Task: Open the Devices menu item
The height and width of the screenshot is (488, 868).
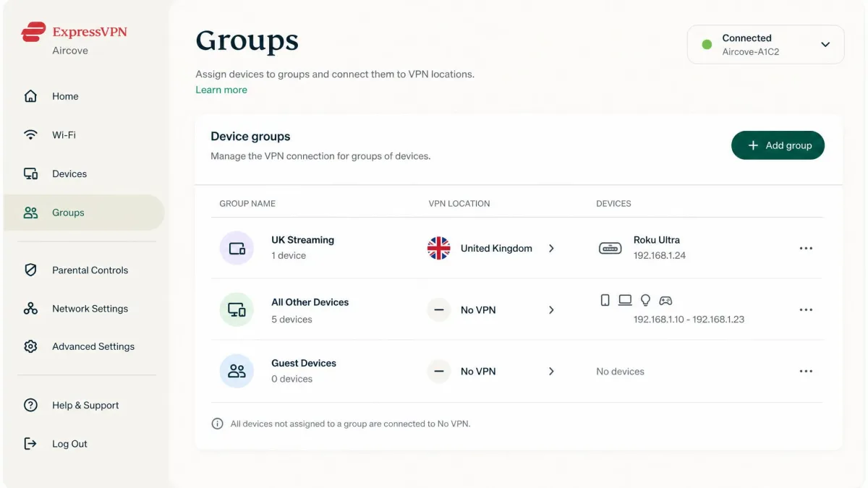Action: coord(84,174)
